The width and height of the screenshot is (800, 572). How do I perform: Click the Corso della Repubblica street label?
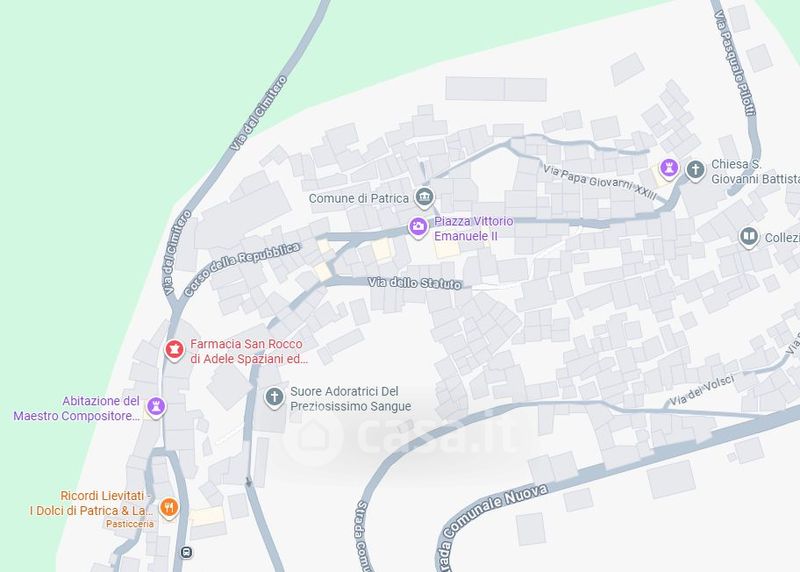[242, 269]
